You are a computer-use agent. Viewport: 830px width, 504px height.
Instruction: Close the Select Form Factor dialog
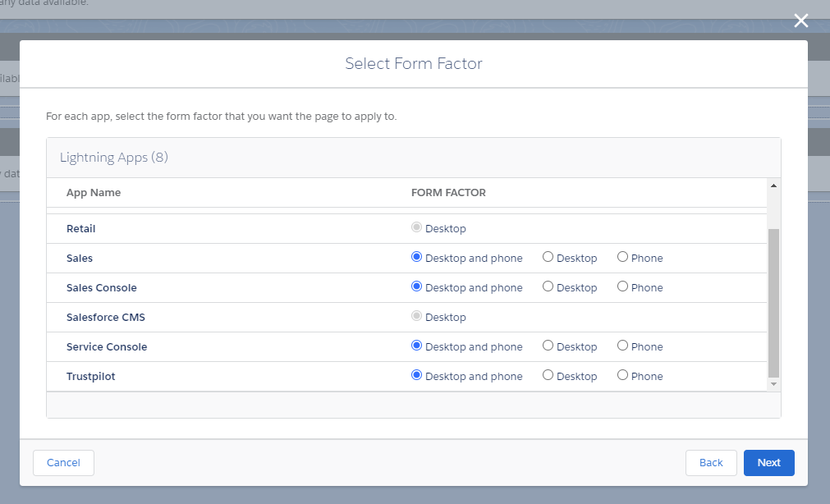click(801, 21)
